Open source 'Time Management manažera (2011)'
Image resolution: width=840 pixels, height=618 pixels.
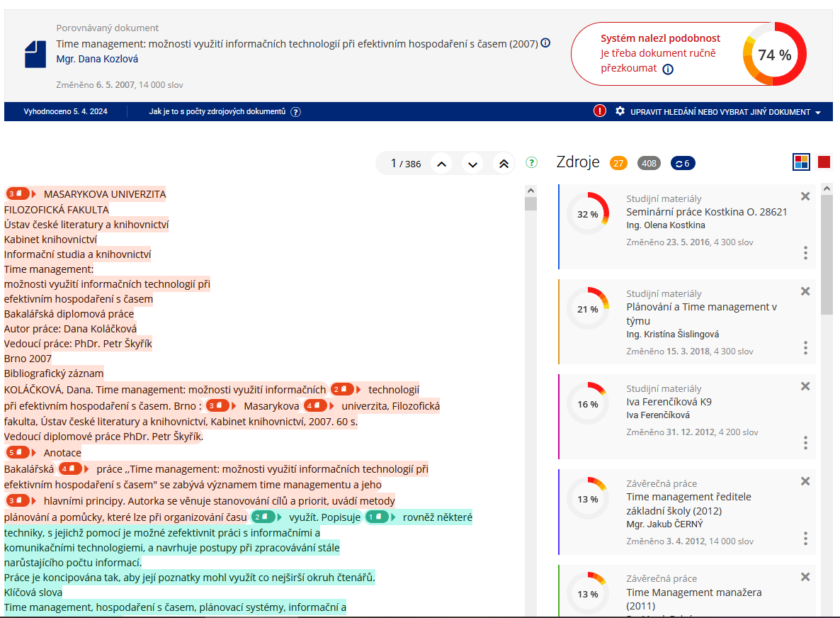(694, 599)
